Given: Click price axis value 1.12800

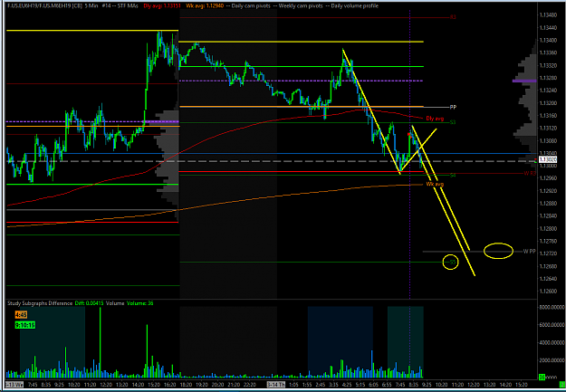Looking at the screenshot, I should click(x=548, y=228).
